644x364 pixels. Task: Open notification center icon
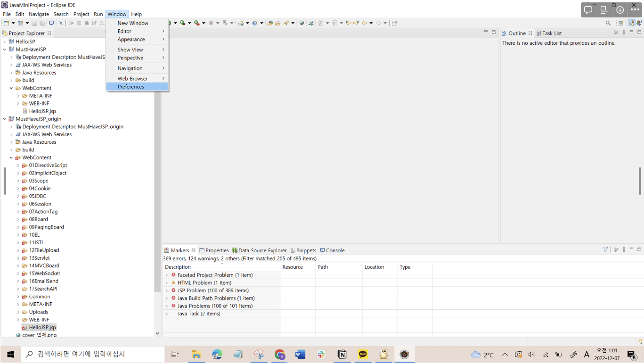click(632, 355)
